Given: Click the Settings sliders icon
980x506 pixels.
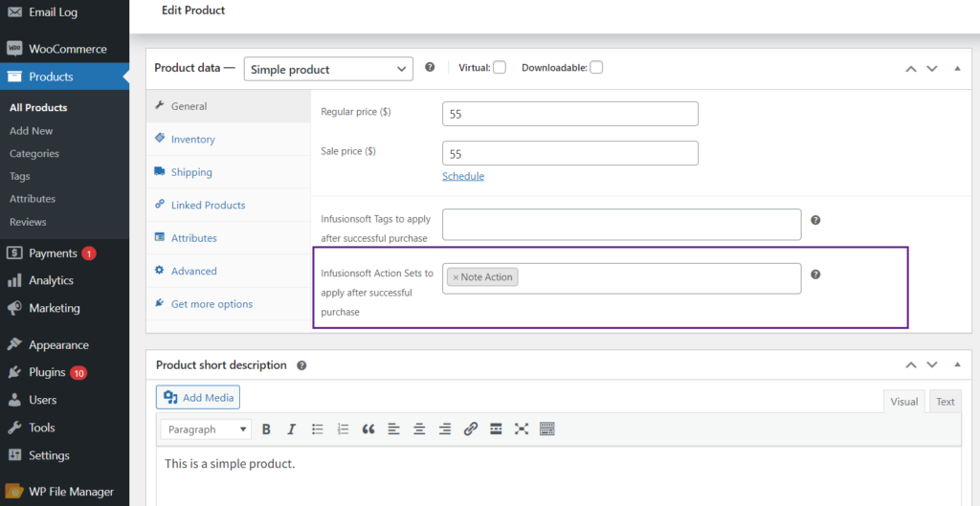Looking at the screenshot, I should coord(14,455).
